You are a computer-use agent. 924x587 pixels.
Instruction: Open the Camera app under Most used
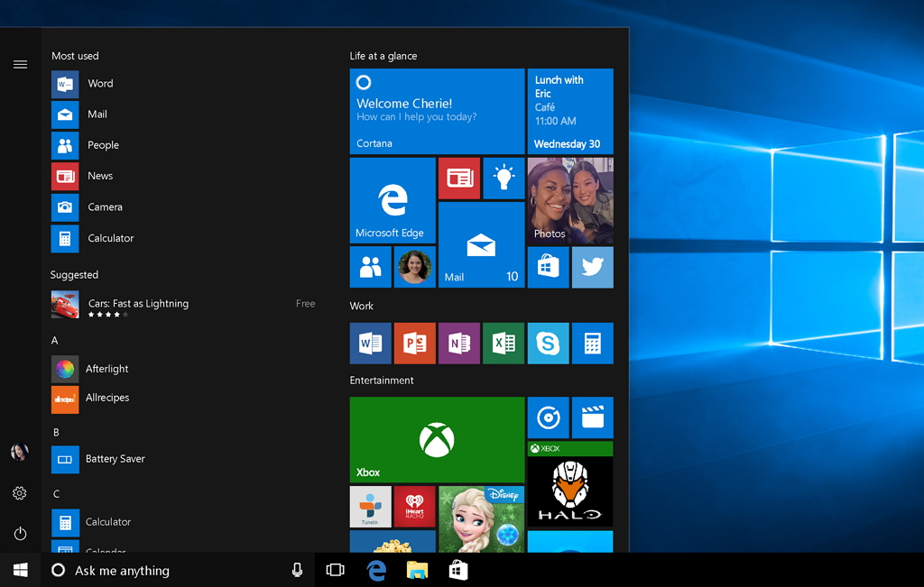point(106,206)
